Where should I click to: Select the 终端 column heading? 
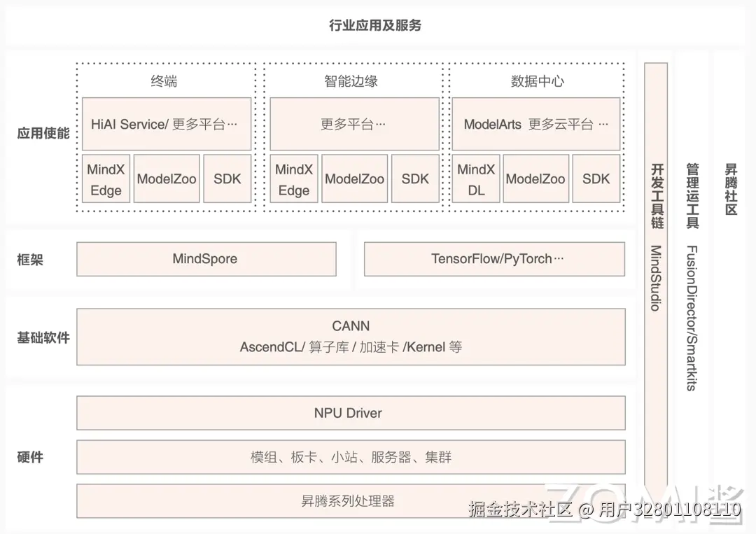click(x=164, y=81)
